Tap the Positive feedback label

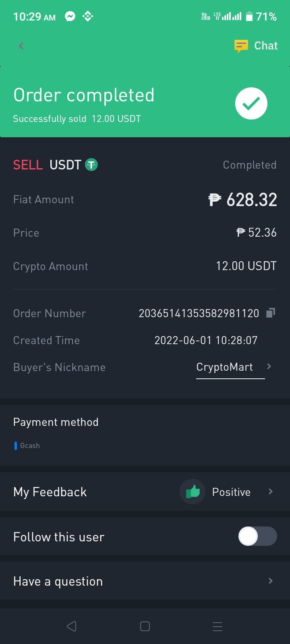(x=231, y=492)
